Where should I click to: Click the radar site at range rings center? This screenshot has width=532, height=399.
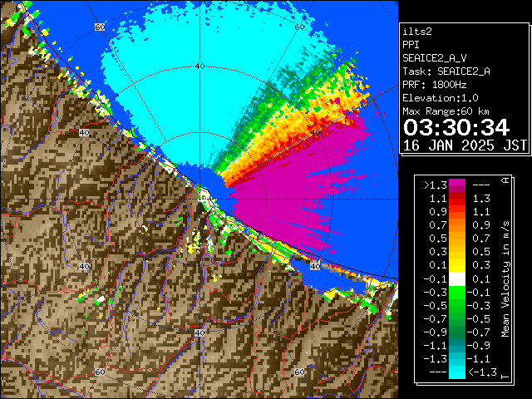point(199,199)
